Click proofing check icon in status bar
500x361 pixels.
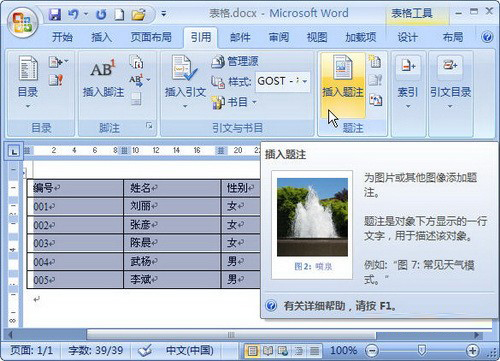click(145, 350)
